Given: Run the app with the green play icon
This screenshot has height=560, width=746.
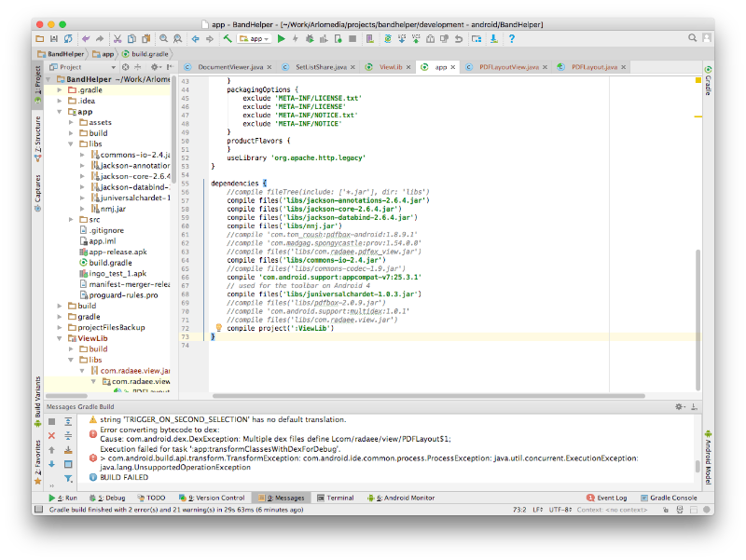Looking at the screenshot, I should point(281,38).
